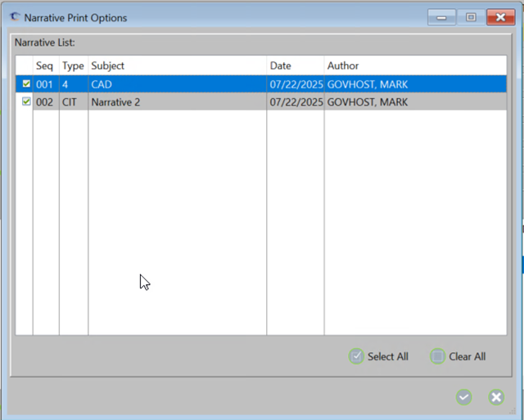
Task: Sort list by the Seq column header
Action: click(45, 65)
